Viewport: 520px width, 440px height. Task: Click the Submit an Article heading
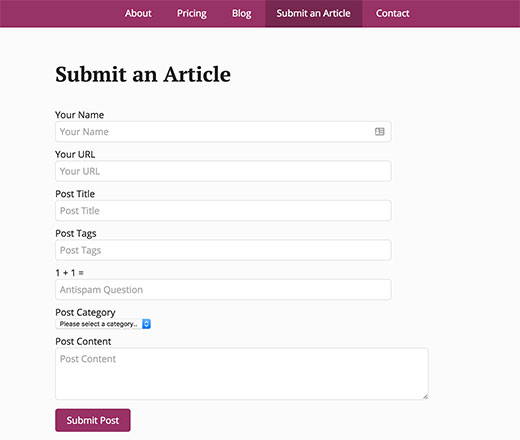[x=143, y=74]
